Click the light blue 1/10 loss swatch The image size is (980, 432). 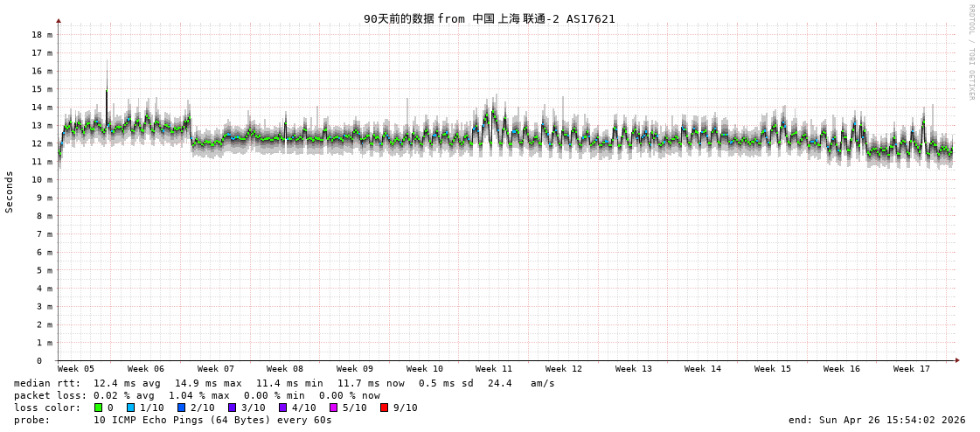[131, 408]
